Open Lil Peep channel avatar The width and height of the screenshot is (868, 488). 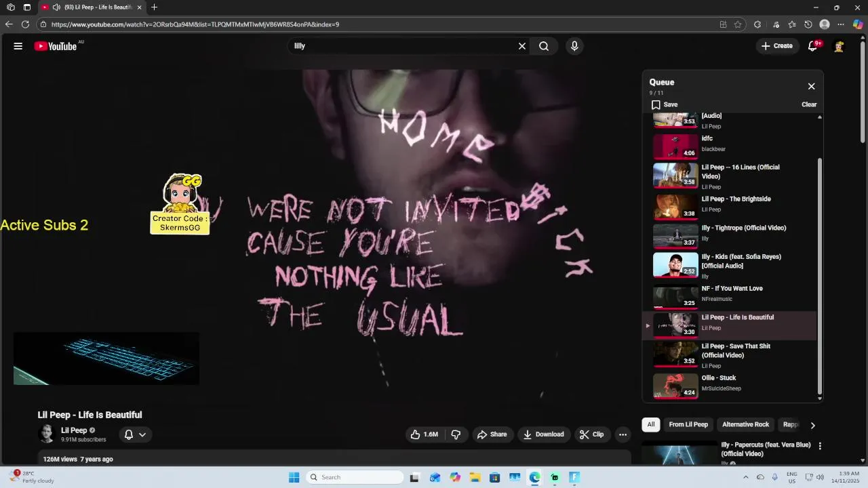pyautogui.click(x=47, y=434)
